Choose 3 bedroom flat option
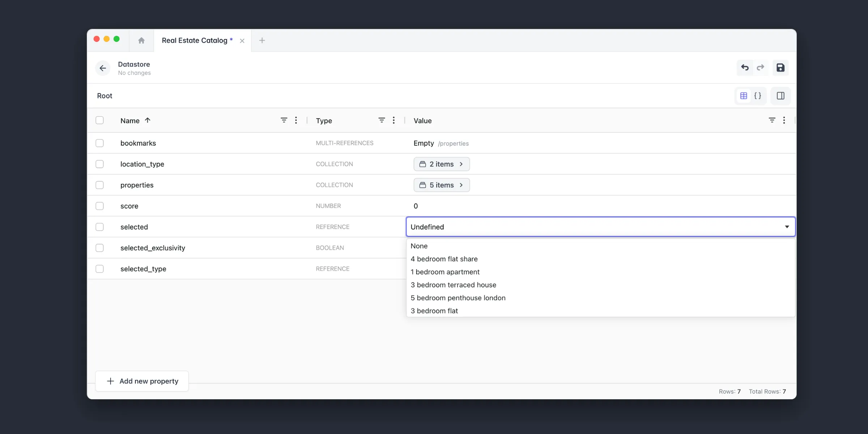 [x=600, y=311]
